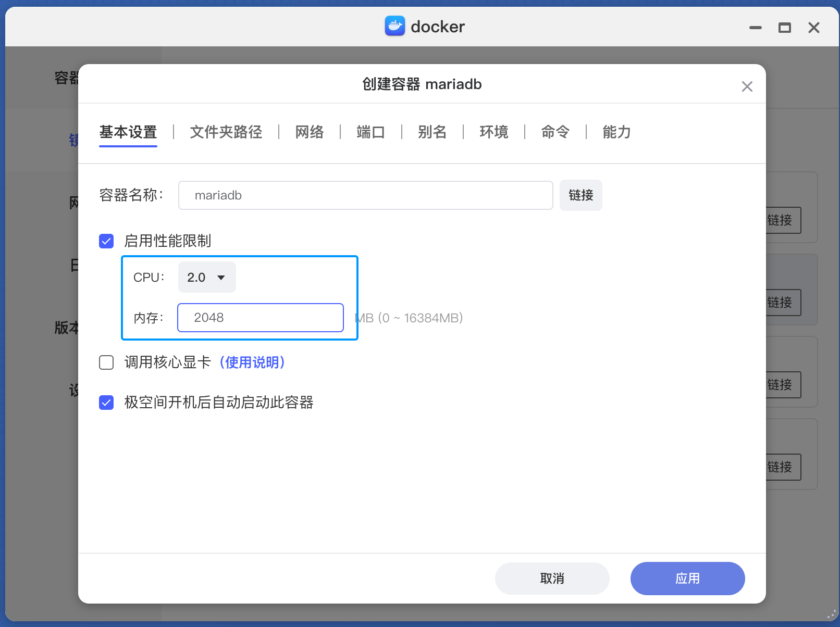Click the 取消 button

(x=552, y=579)
